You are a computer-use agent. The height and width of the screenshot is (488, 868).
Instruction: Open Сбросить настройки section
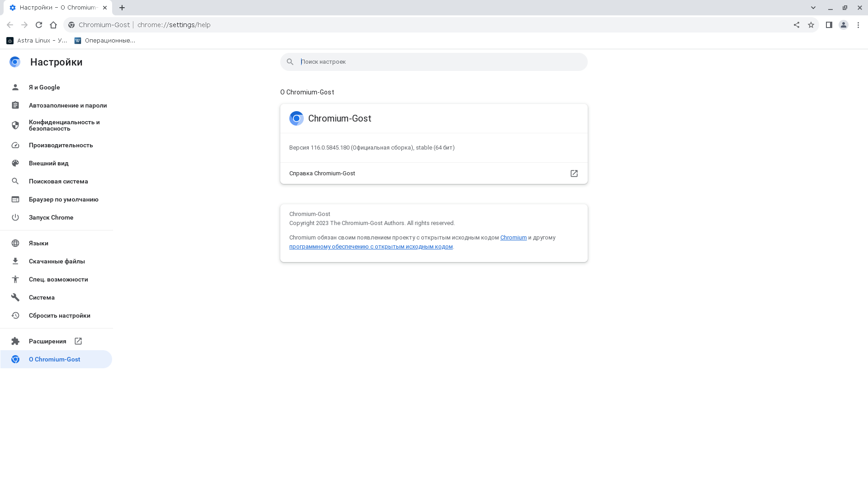(56, 315)
